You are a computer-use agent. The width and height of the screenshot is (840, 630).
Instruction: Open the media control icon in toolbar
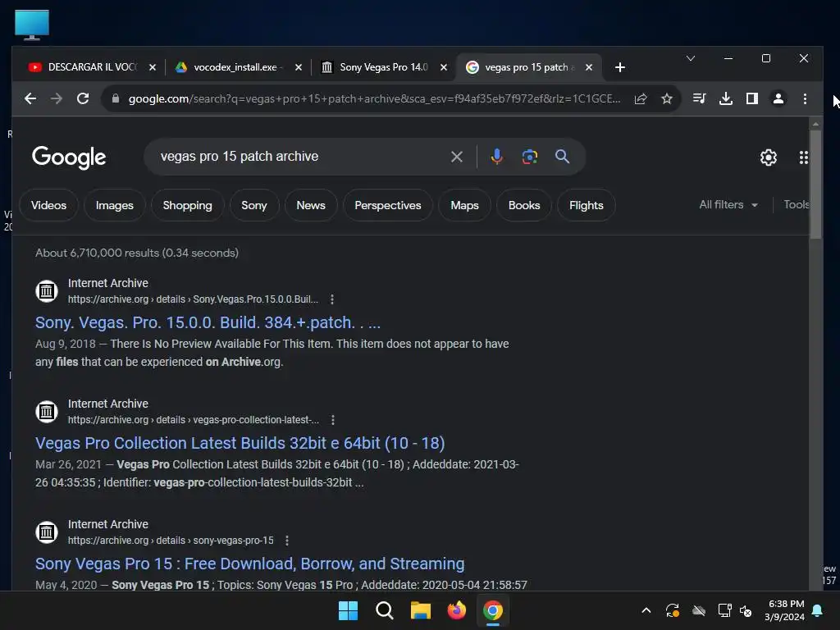699,98
